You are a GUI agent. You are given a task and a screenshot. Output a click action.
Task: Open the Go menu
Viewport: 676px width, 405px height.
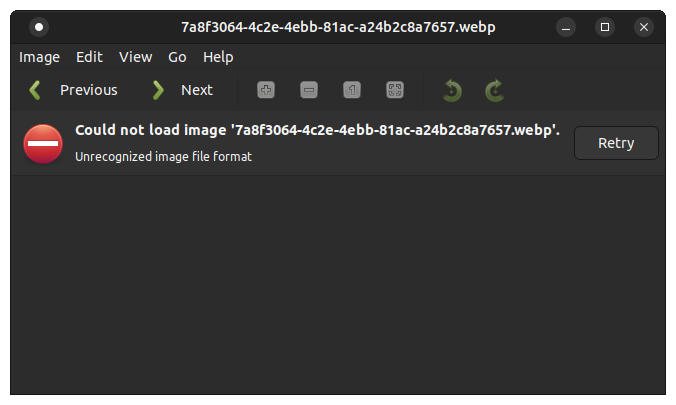point(177,57)
